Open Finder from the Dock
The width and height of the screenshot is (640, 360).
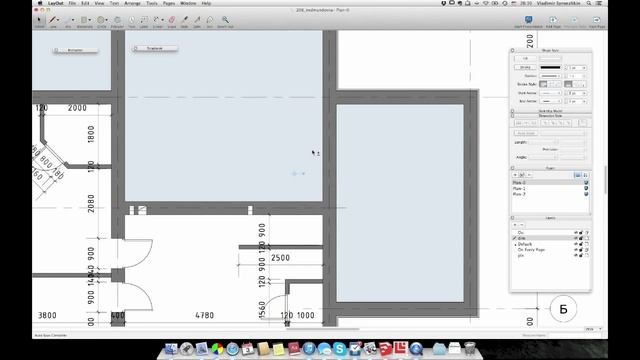(x=171, y=349)
